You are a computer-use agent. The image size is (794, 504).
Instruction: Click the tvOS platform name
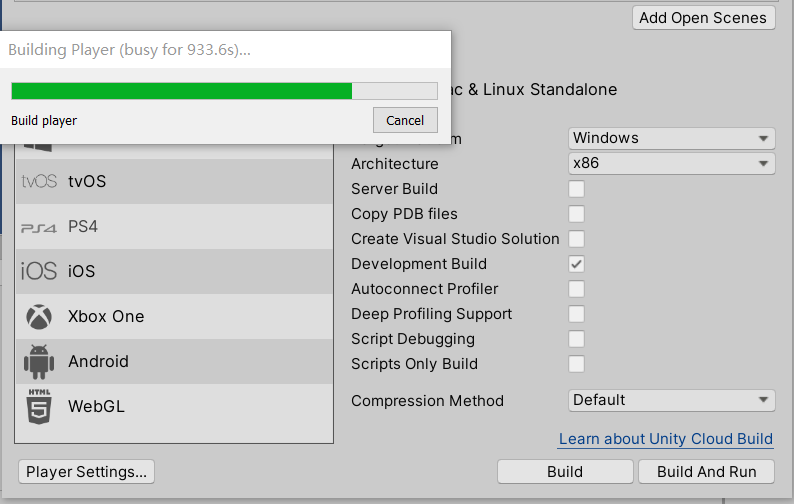click(87, 181)
